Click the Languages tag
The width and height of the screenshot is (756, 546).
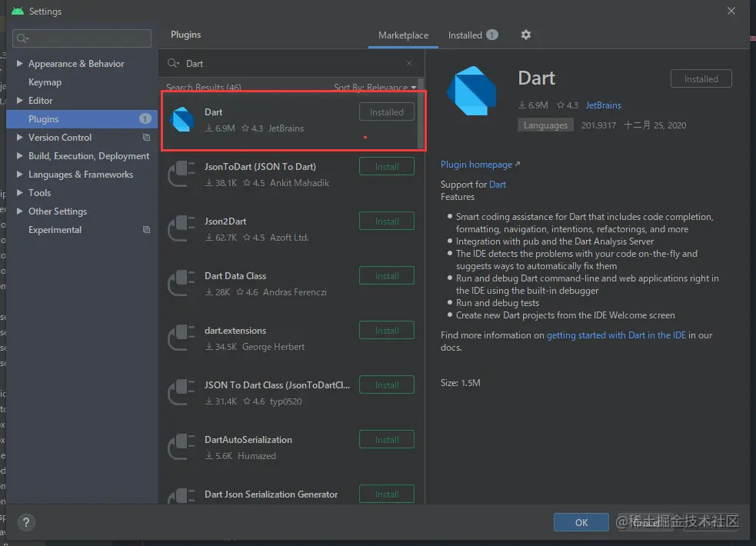[545, 125]
